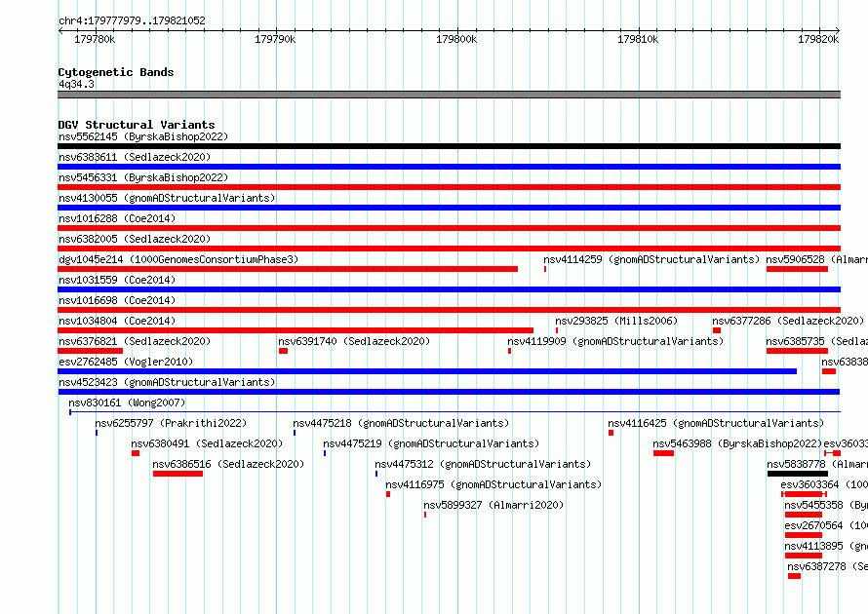Click the nsv4114259 (gnomADStructuralVariants) label

coord(651,259)
